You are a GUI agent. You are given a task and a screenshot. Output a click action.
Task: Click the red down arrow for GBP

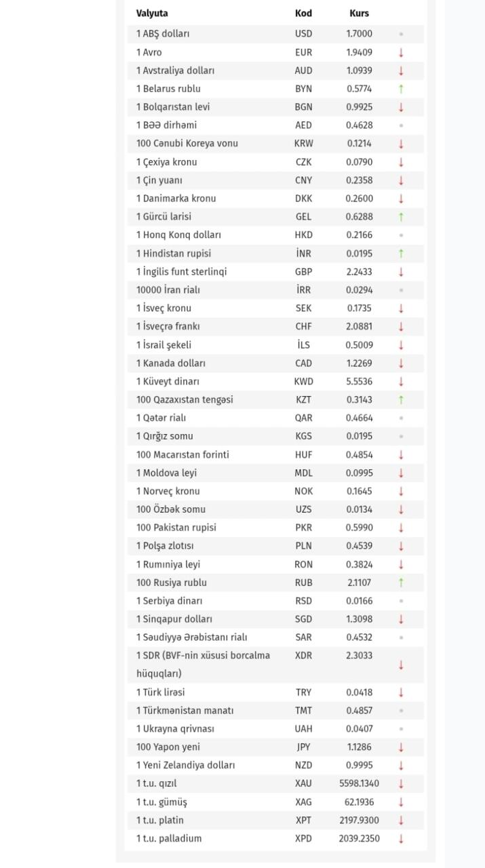click(401, 272)
